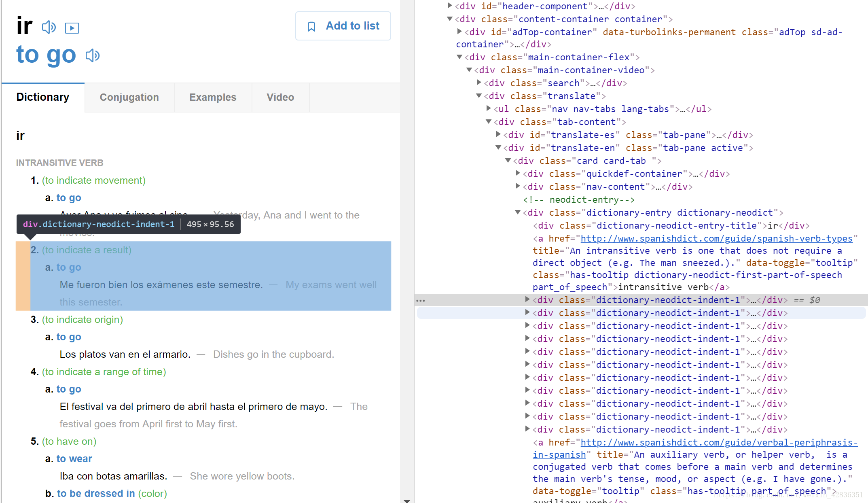
Task: Click the three-dots menu beside selected DOM row
Action: coord(421,301)
